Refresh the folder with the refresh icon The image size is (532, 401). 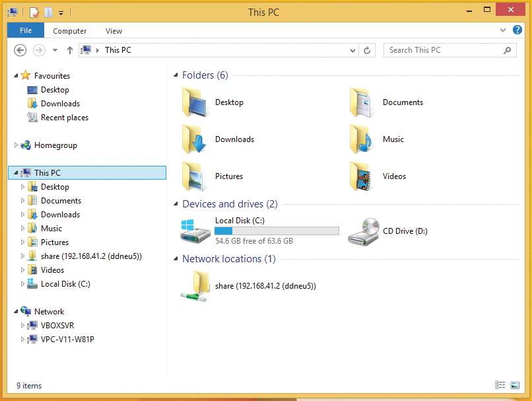(368, 50)
